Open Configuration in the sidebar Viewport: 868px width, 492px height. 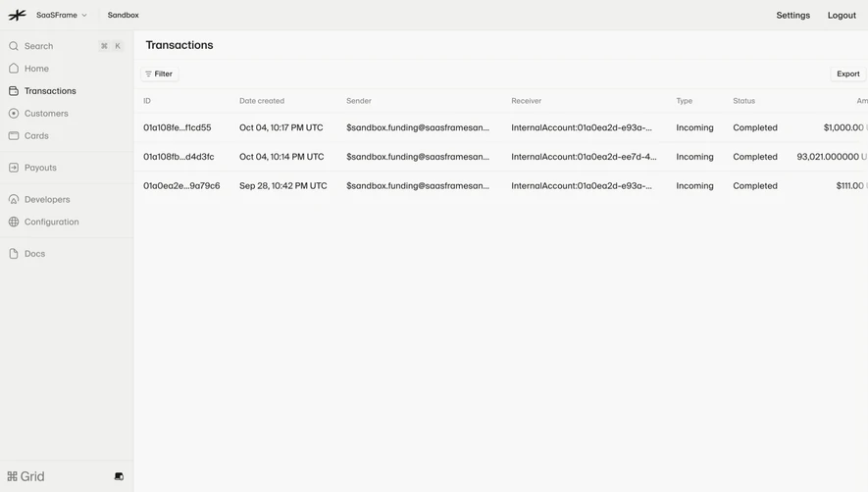[x=51, y=221]
